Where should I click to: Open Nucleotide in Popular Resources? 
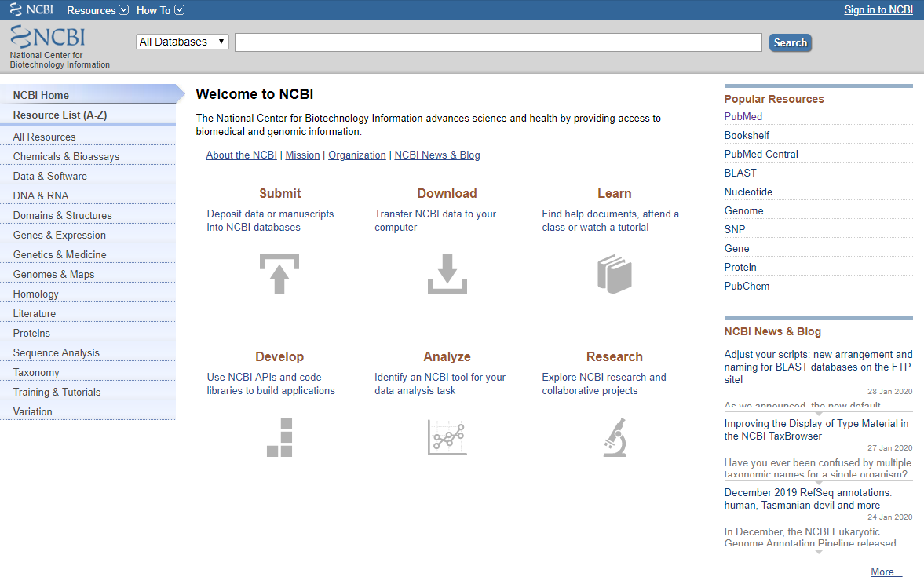pyautogui.click(x=748, y=192)
